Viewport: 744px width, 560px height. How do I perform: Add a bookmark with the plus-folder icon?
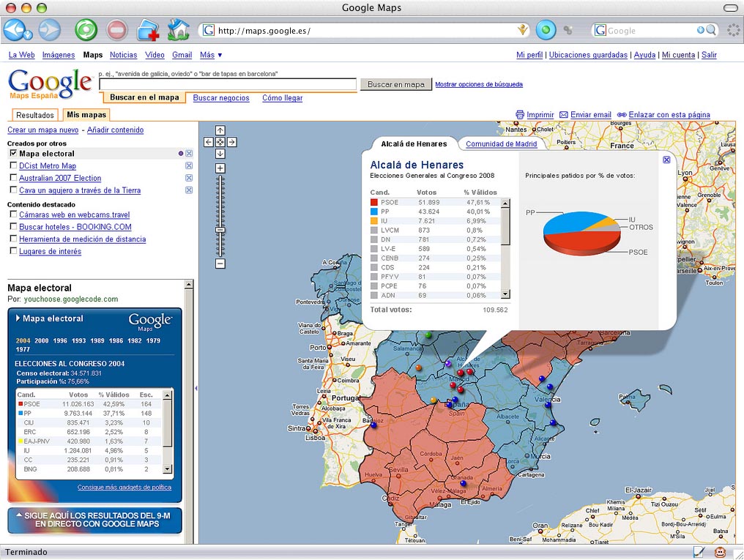point(148,31)
